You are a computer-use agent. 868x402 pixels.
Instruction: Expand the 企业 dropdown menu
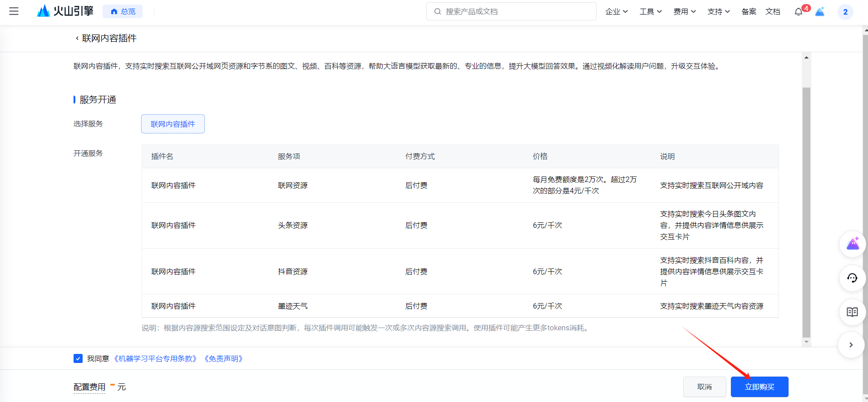coord(616,12)
